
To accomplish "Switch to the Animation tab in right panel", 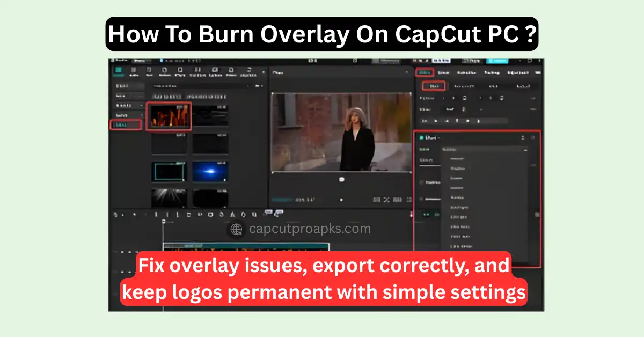I will click(466, 72).
